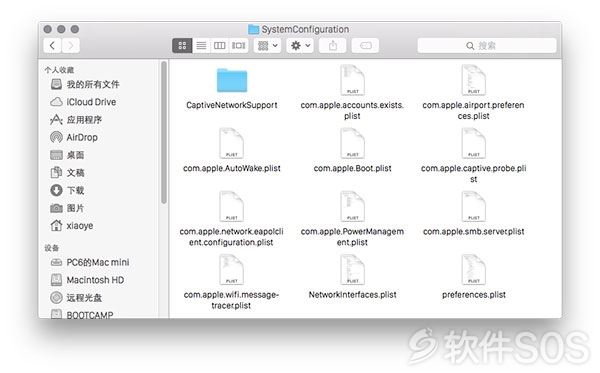Open the gear action menu
Viewport: 600px width, 373px height.
coord(300,46)
